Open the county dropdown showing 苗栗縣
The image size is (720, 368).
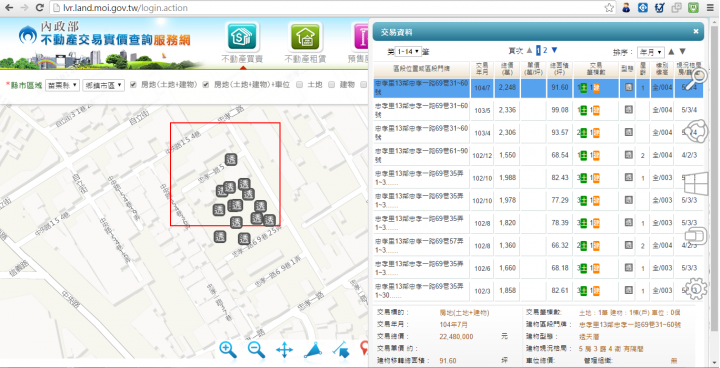(62, 85)
